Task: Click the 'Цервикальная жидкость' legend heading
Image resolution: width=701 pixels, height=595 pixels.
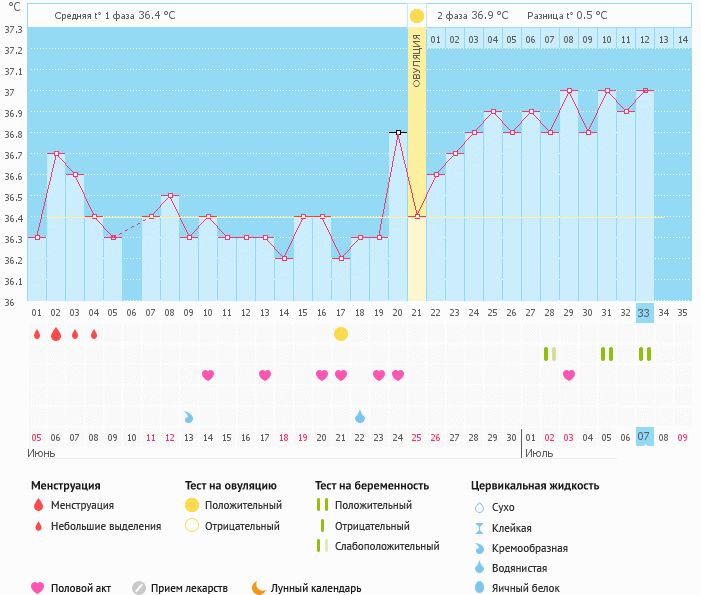Action: tap(535, 485)
